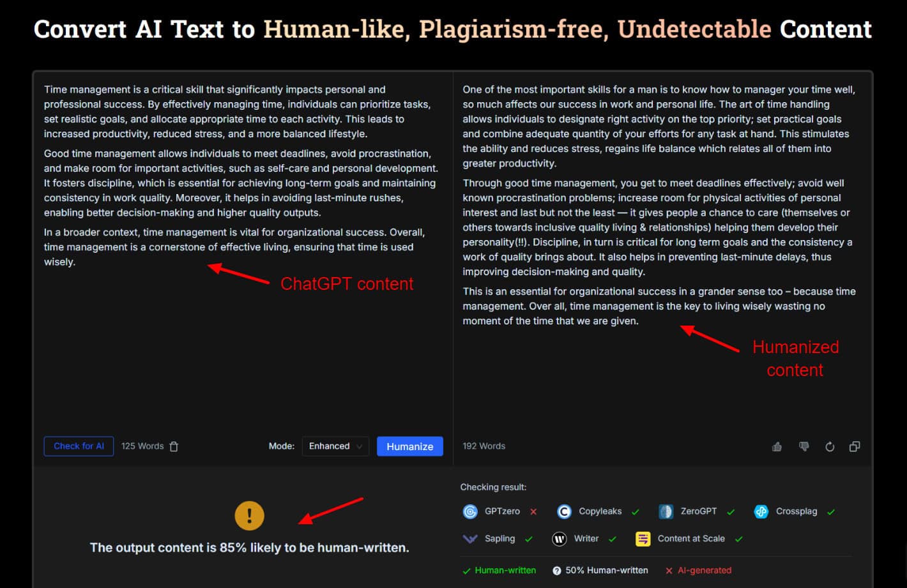Click the green check beside Crossplag
The image size is (907, 588).
pos(831,511)
